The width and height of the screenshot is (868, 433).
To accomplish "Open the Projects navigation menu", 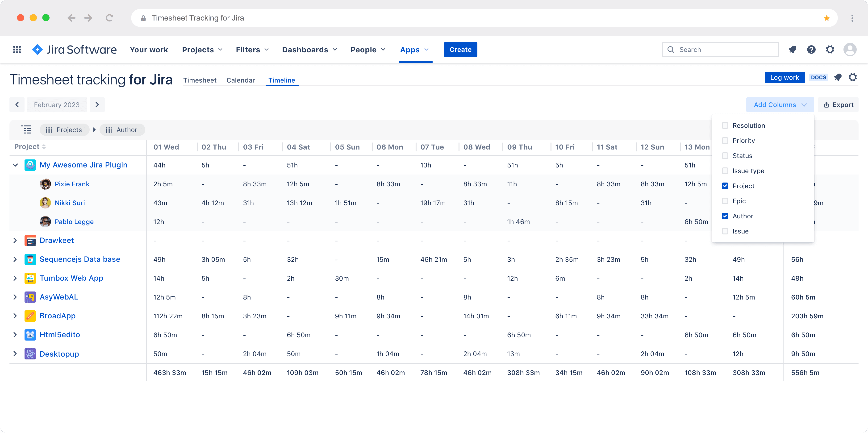I will click(x=202, y=50).
